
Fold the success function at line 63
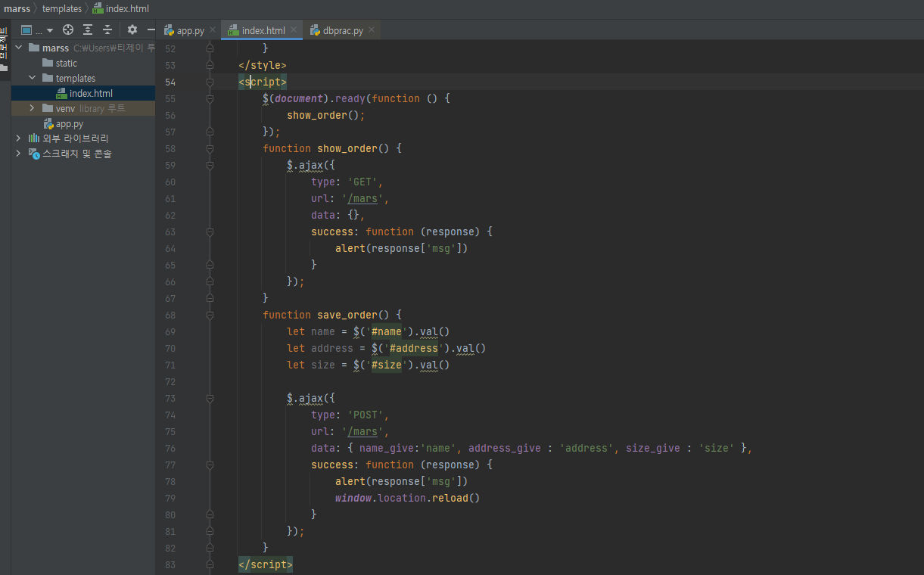[x=210, y=232]
